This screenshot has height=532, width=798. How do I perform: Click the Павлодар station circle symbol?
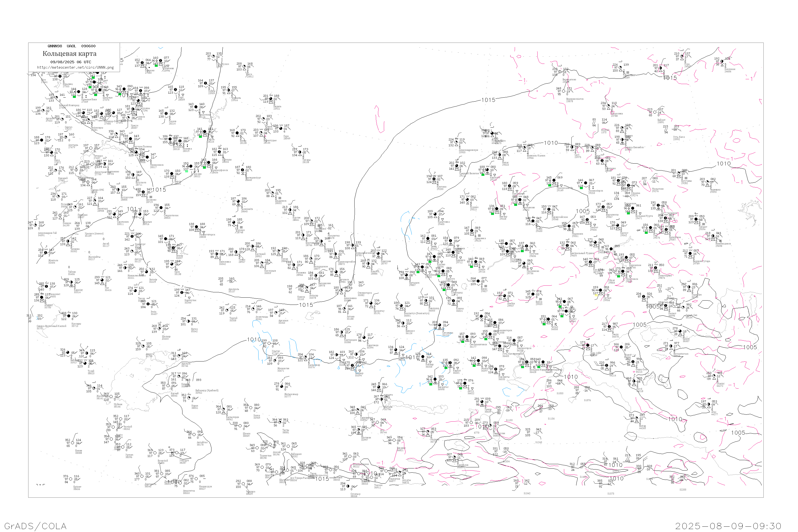tap(426, 301)
